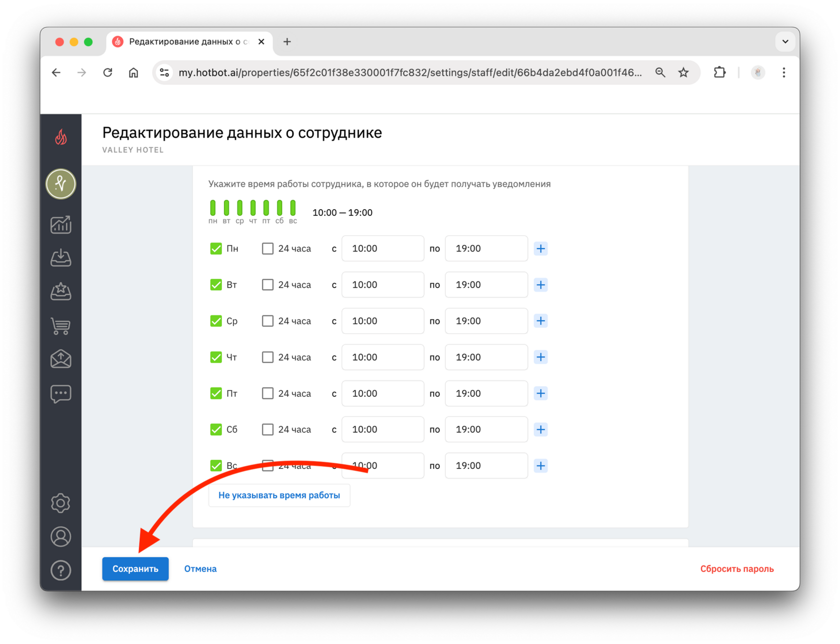Expand the browser tab search dropdown
Viewport: 840px width, 644px height.
[785, 42]
